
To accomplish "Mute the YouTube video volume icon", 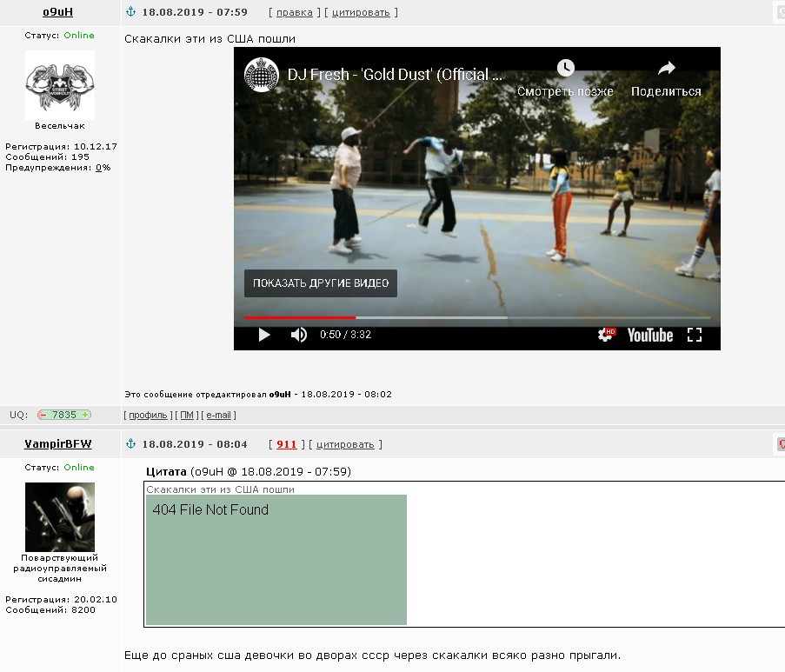I will pos(299,335).
